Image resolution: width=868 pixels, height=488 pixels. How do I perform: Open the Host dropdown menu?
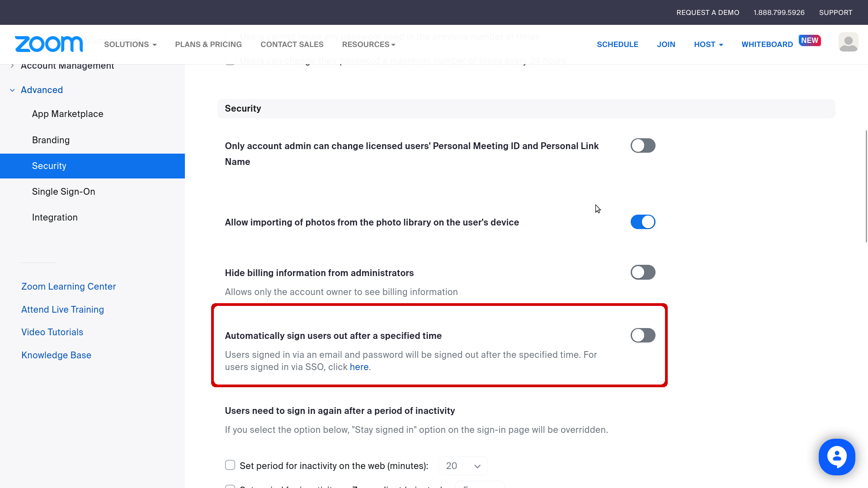(708, 44)
